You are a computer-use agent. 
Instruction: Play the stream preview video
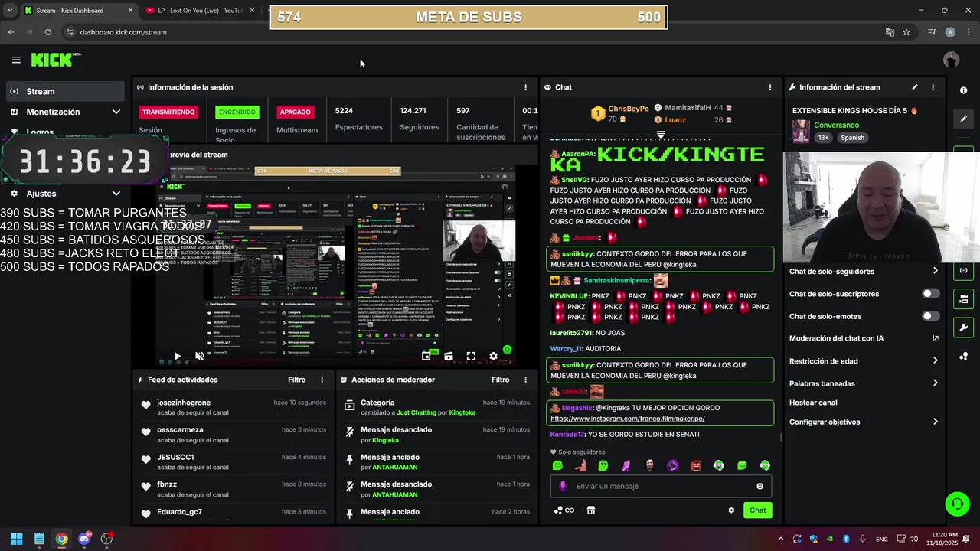tap(177, 356)
